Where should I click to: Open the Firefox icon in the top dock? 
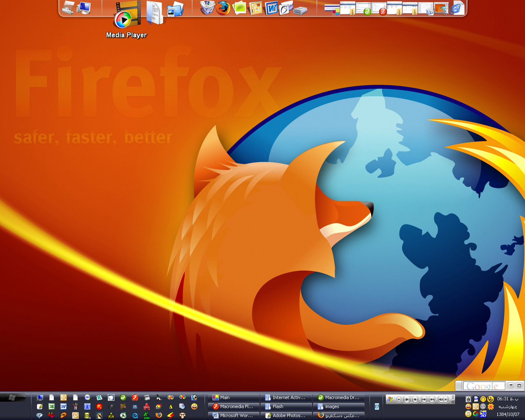click(223, 8)
